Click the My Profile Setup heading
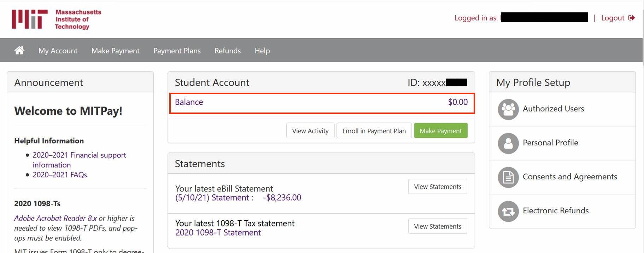This screenshot has width=644, height=253. point(533,82)
